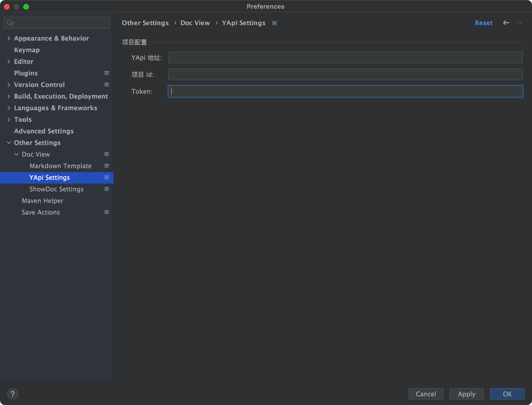Click the Reset link
Screen dimensions: 532x405
(484, 23)
